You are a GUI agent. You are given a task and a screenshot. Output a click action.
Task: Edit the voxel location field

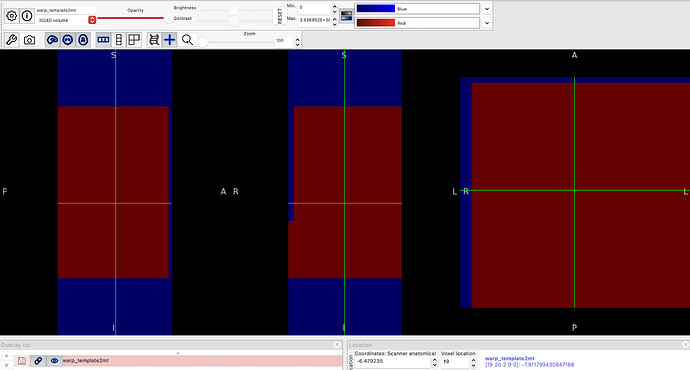coord(455,362)
